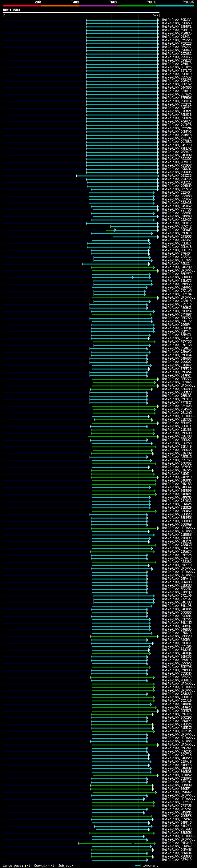Select hit label UniRef100_P23957
Screen dimensions: 197x868
coord(176,165)
